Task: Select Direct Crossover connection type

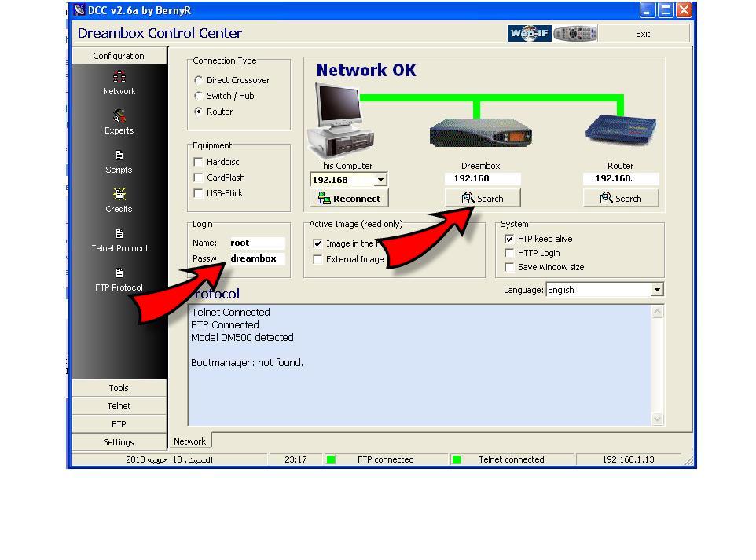Action: pyautogui.click(x=198, y=80)
